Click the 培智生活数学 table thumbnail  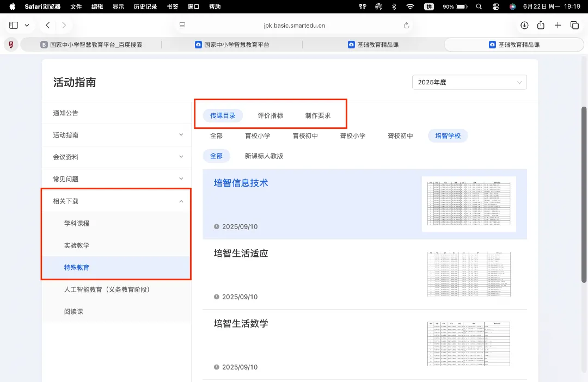pyautogui.click(x=469, y=344)
